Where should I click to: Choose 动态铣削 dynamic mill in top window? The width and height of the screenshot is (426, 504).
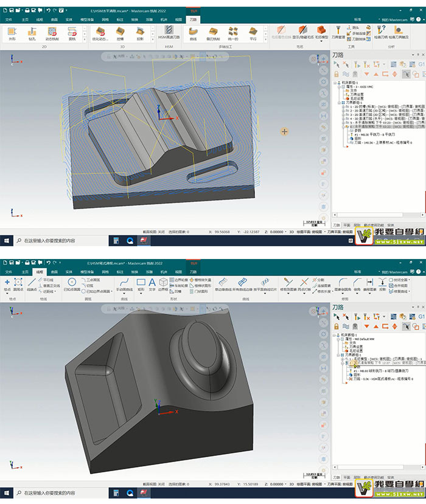pos(52,34)
